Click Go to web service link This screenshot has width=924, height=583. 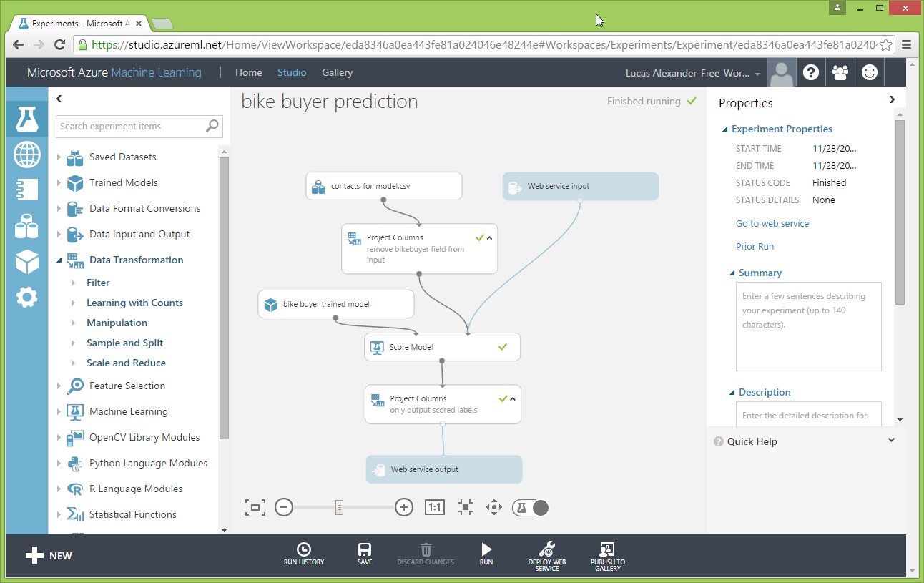[x=772, y=223]
